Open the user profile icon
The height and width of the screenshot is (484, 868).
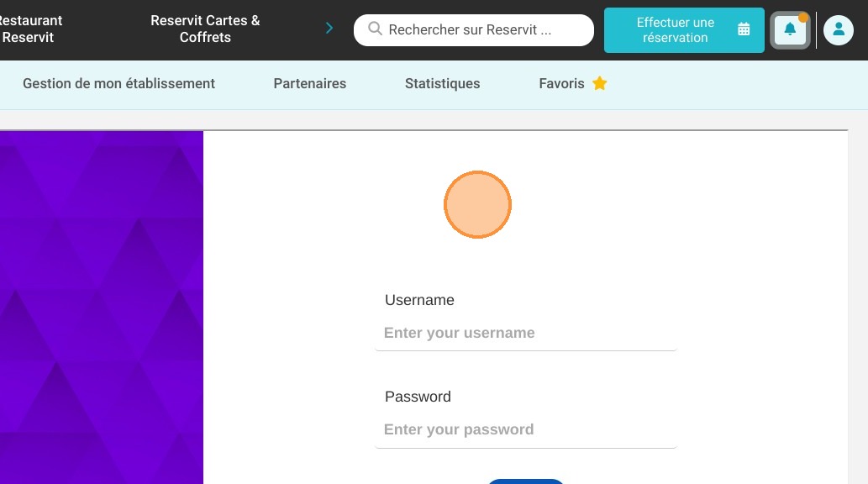(x=838, y=30)
